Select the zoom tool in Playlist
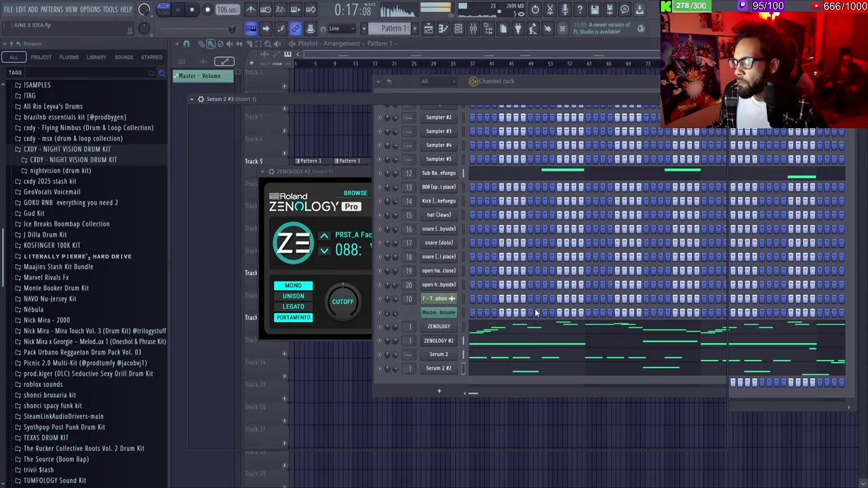868x488 pixels. pyautogui.click(x=267, y=44)
